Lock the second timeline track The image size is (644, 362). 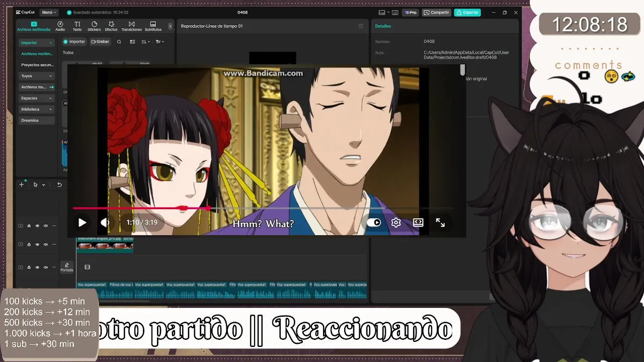coord(29,244)
